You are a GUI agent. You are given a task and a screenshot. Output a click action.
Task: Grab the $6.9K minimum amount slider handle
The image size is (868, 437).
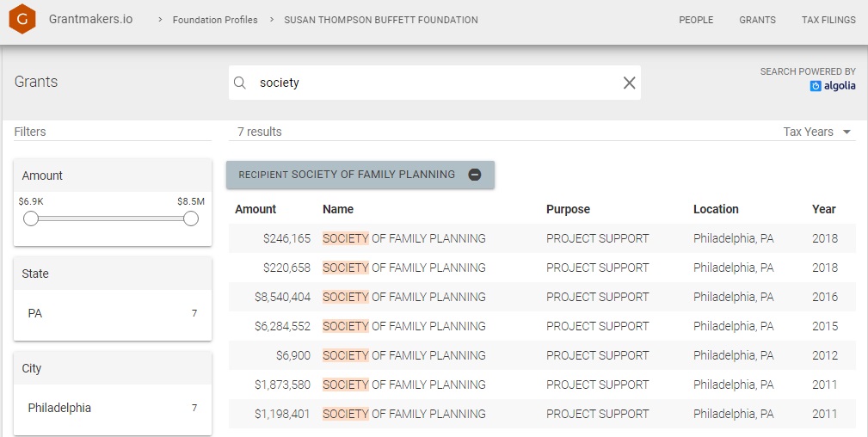31,218
